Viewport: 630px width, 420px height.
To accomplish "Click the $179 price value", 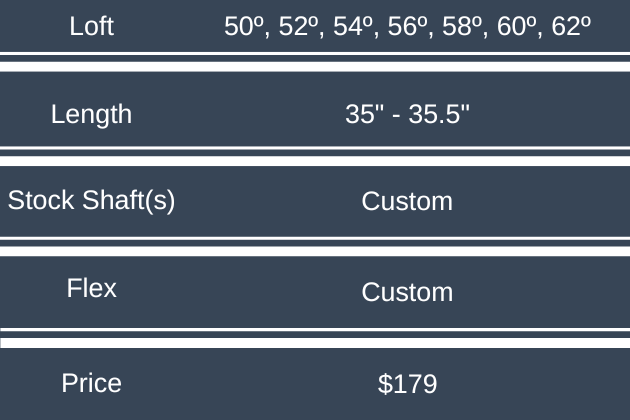I will pyautogui.click(x=407, y=384).
